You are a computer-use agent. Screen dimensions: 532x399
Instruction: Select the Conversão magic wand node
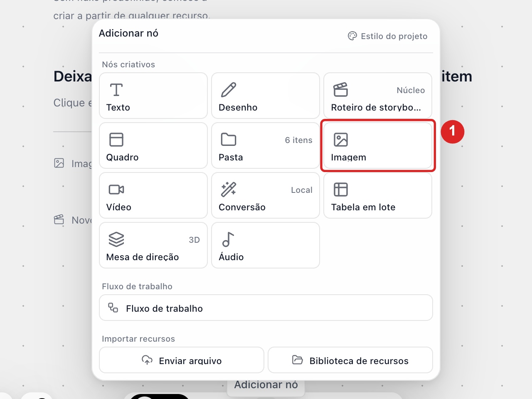[x=266, y=195]
